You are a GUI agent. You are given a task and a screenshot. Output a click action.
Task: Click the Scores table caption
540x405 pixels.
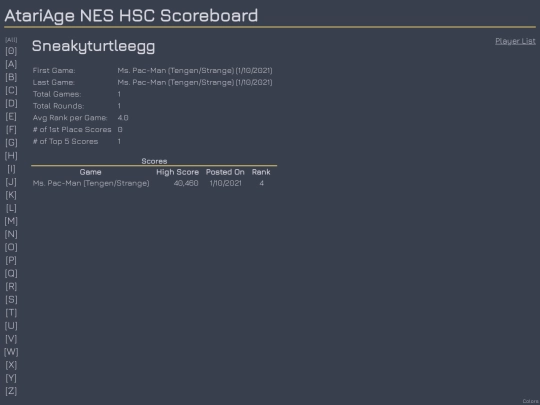(x=154, y=161)
